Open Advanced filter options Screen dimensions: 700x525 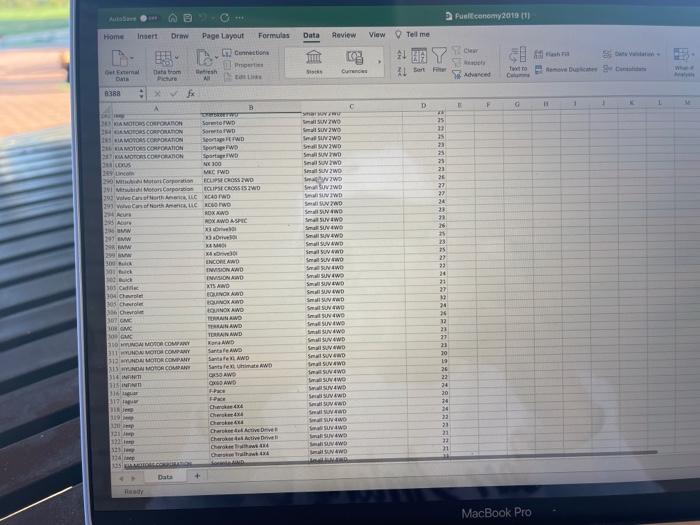[472, 75]
